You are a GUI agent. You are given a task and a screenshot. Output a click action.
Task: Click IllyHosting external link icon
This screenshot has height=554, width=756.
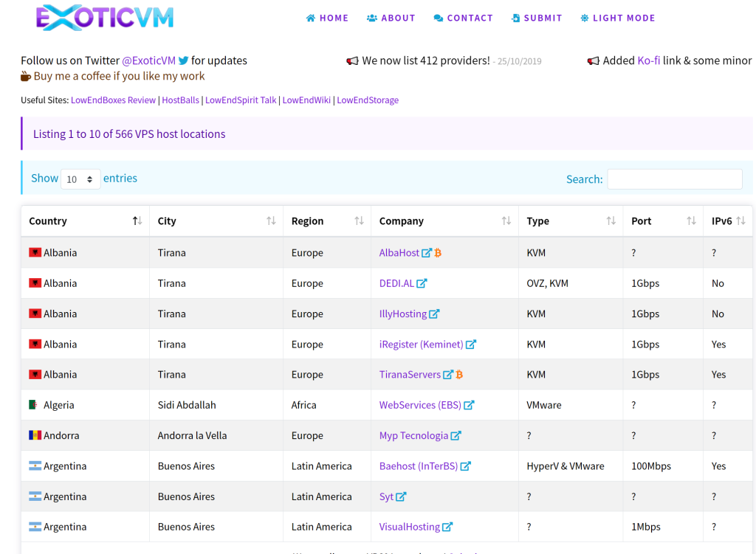pos(434,314)
